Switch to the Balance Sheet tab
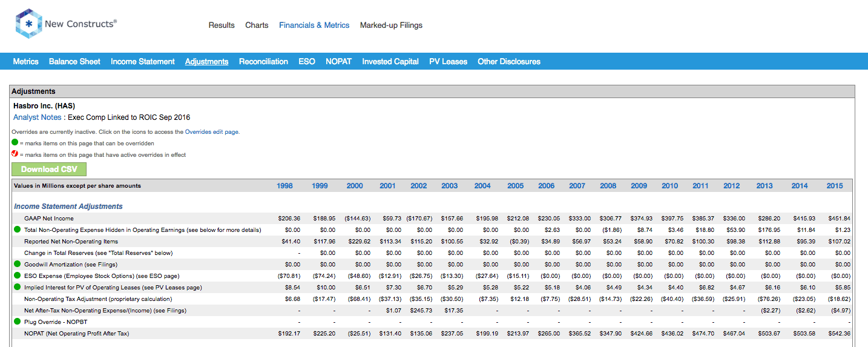This screenshot has height=347, width=868. coord(74,61)
